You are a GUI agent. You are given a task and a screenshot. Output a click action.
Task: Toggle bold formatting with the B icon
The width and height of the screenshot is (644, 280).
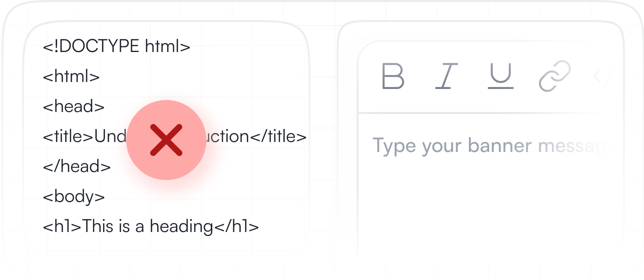click(393, 76)
